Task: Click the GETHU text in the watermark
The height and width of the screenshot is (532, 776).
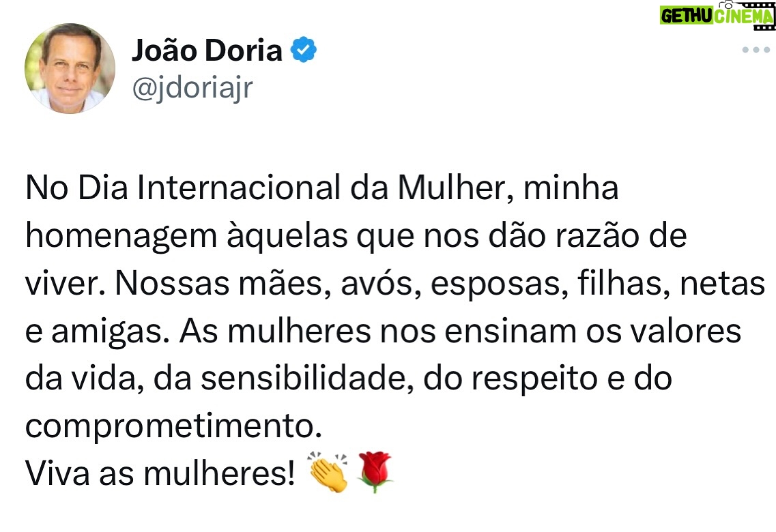Action: coord(687,16)
